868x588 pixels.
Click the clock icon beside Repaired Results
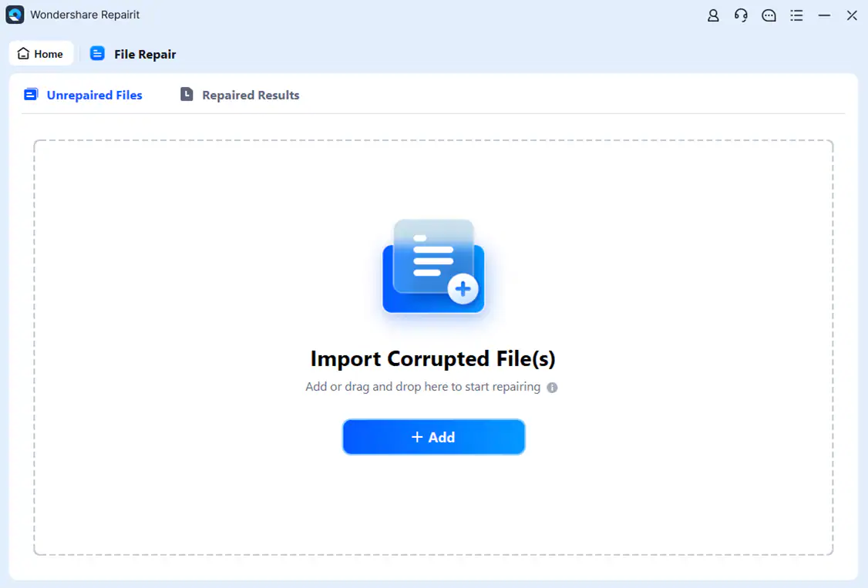[x=186, y=93]
